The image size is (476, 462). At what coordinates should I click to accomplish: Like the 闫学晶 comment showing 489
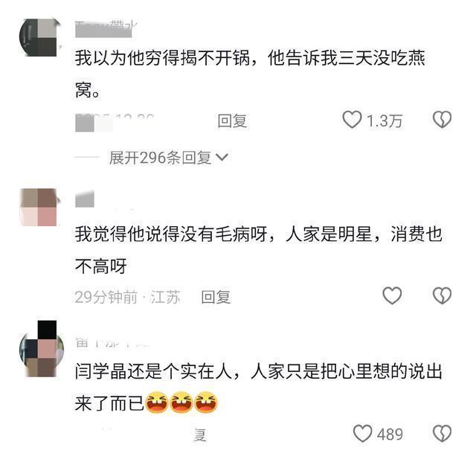click(x=362, y=434)
